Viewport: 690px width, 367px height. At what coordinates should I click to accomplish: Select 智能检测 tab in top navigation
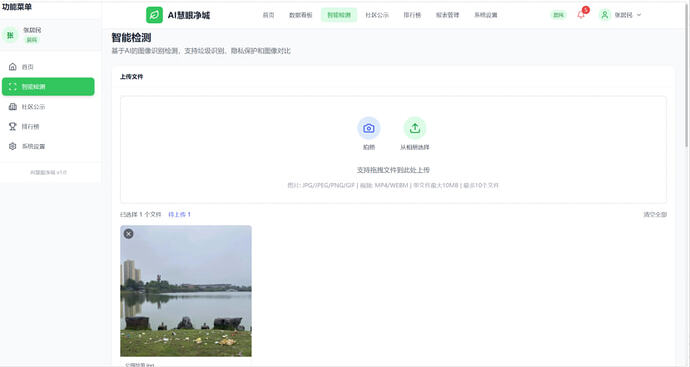(339, 15)
